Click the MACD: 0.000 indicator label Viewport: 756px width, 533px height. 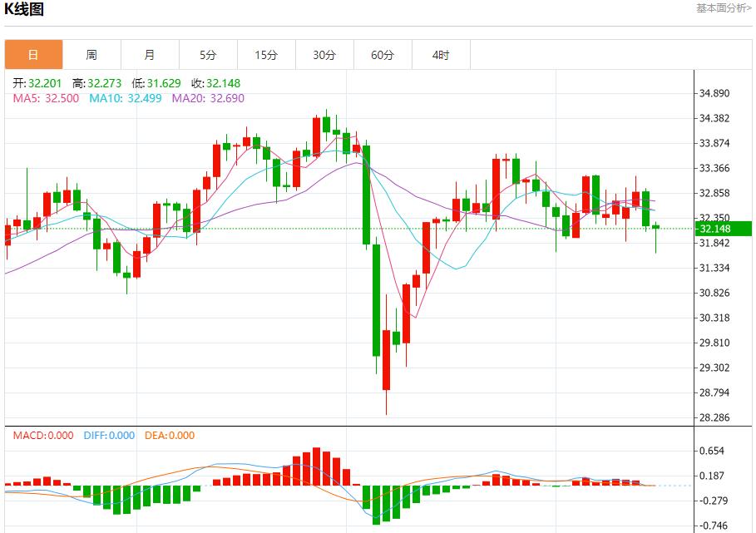click(42, 435)
